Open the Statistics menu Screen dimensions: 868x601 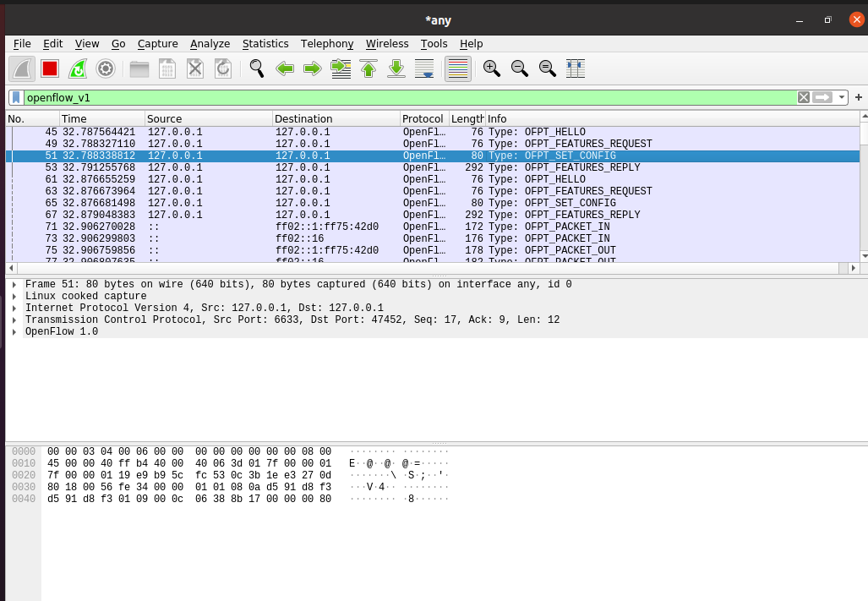265,44
